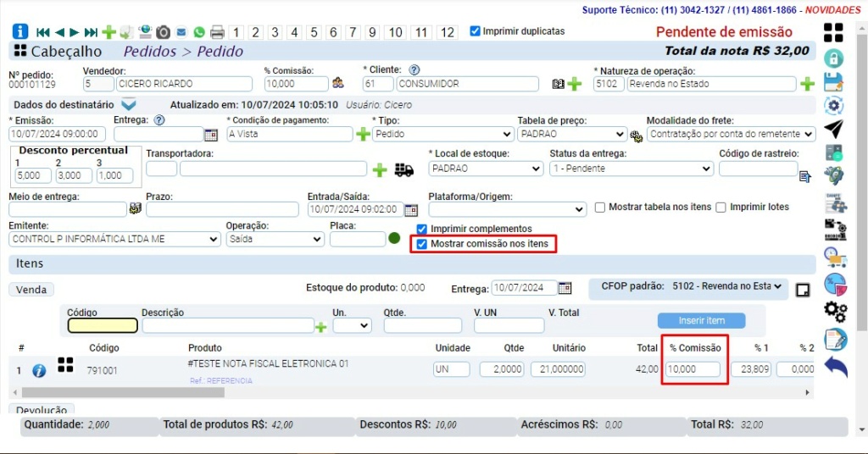Open the Emitente dropdown
This screenshot has height=454, width=868.
[x=114, y=240]
